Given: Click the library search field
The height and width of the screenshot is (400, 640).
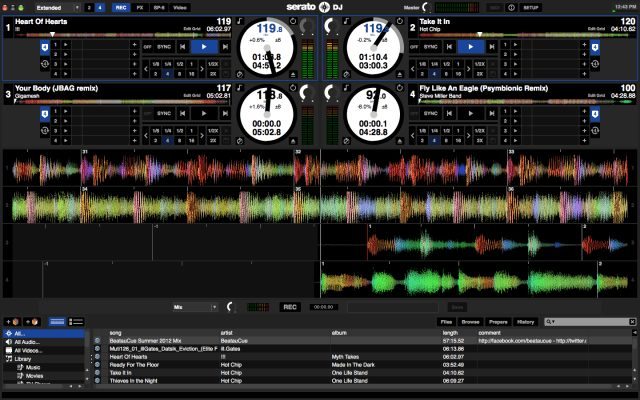Looking at the screenshot, I should (x=590, y=322).
